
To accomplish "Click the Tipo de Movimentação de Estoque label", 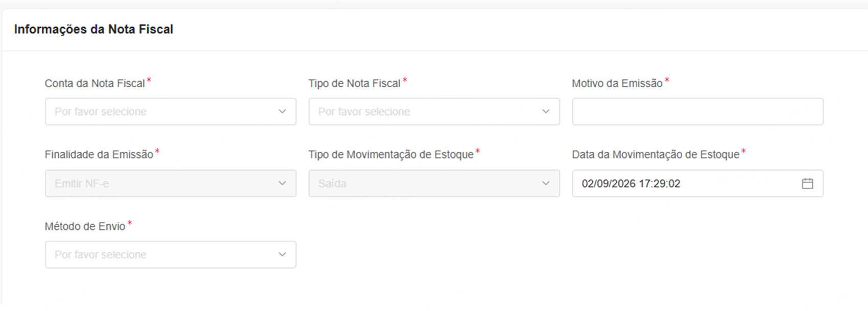I will pos(391,154).
